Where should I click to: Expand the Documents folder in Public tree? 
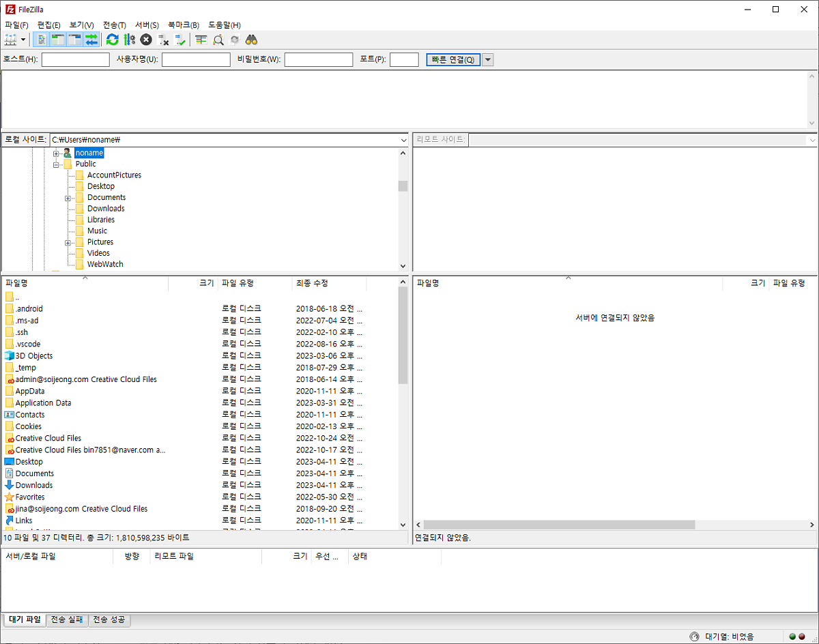pos(68,198)
